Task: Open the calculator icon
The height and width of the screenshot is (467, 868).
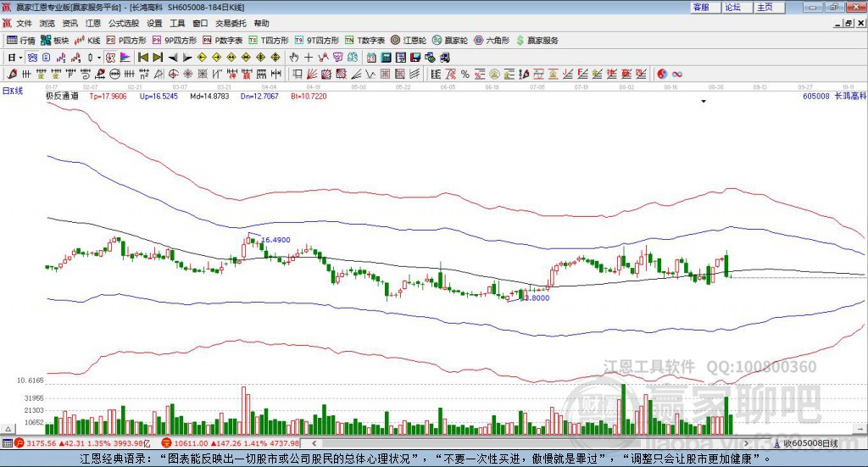Action: click(387, 58)
